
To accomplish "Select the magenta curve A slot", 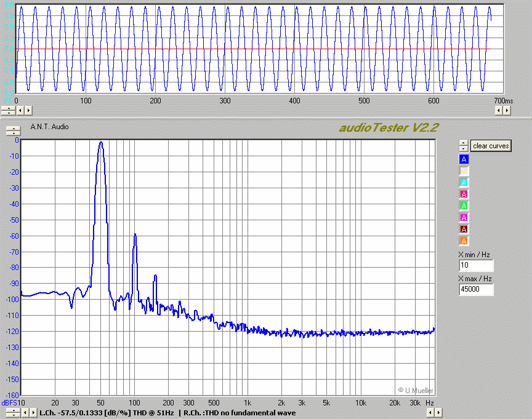I will (464, 217).
